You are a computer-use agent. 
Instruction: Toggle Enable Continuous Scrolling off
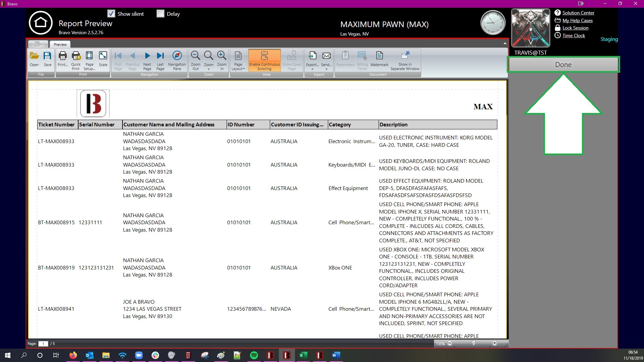pos(264,60)
